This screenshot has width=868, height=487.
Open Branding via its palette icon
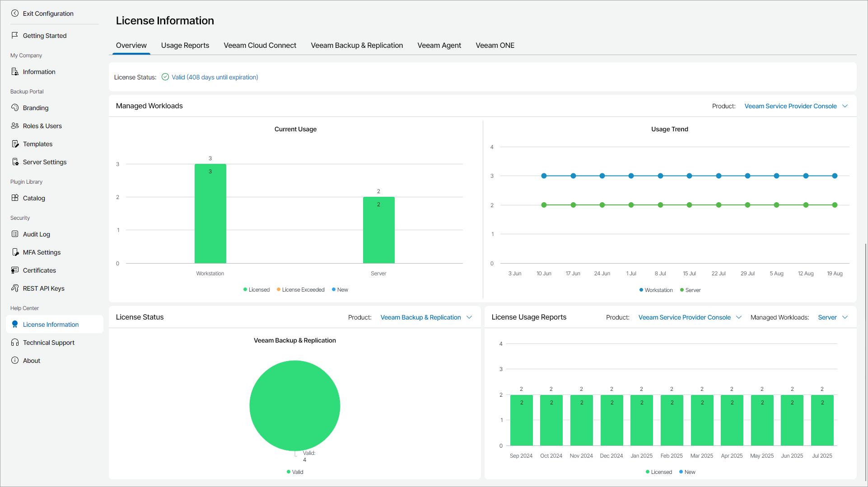(15, 108)
